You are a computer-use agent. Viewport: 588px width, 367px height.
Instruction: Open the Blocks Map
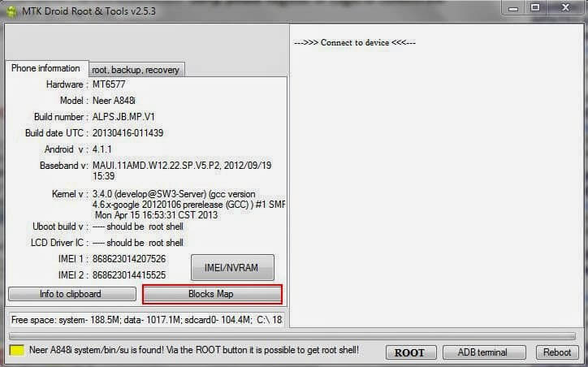pos(212,294)
